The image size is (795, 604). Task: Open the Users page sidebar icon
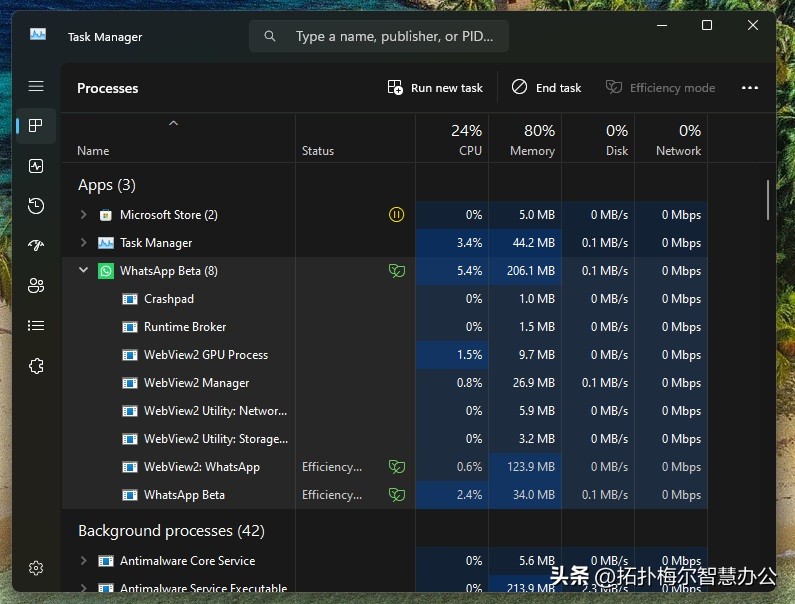[x=35, y=286]
